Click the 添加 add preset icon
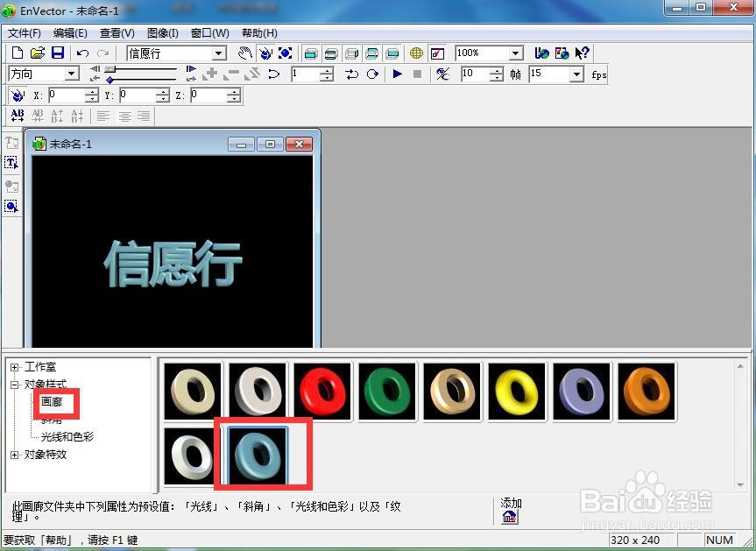756x551 pixels. (510, 517)
